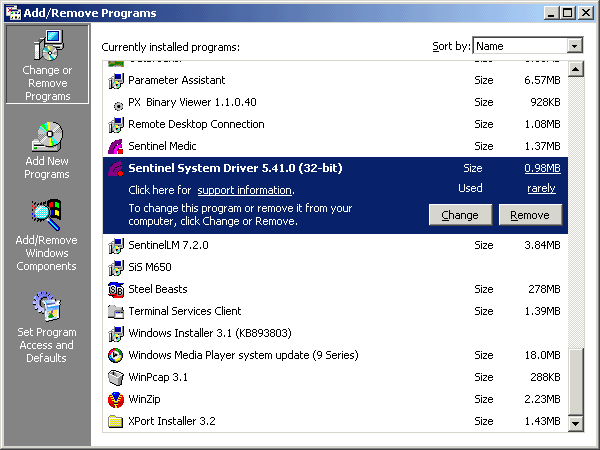Select Remote Desktop Connection entry
The height and width of the screenshot is (450, 600).
pos(335,124)
